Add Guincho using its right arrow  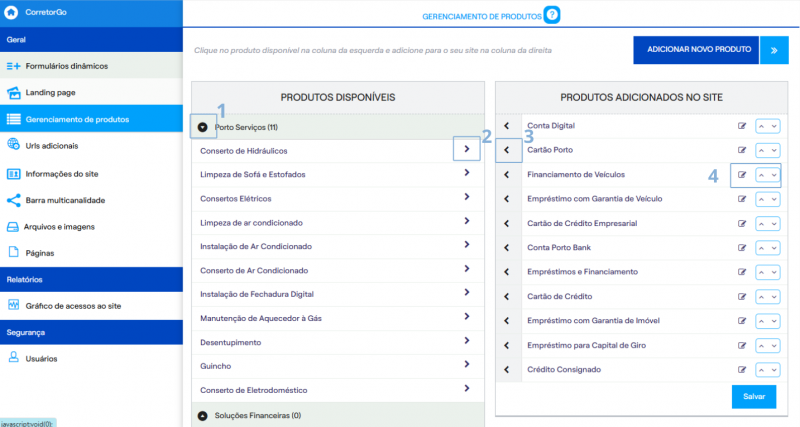[466, 364]
